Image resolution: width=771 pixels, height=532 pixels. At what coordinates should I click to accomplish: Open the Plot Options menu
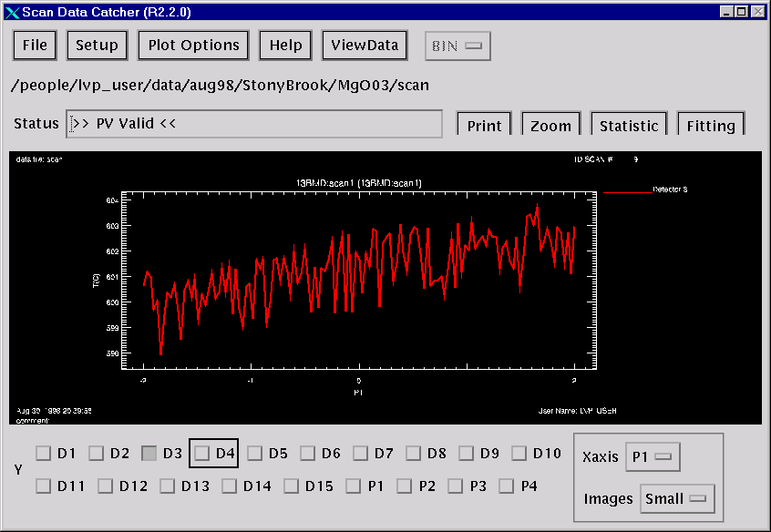click(x=193, y=46)
